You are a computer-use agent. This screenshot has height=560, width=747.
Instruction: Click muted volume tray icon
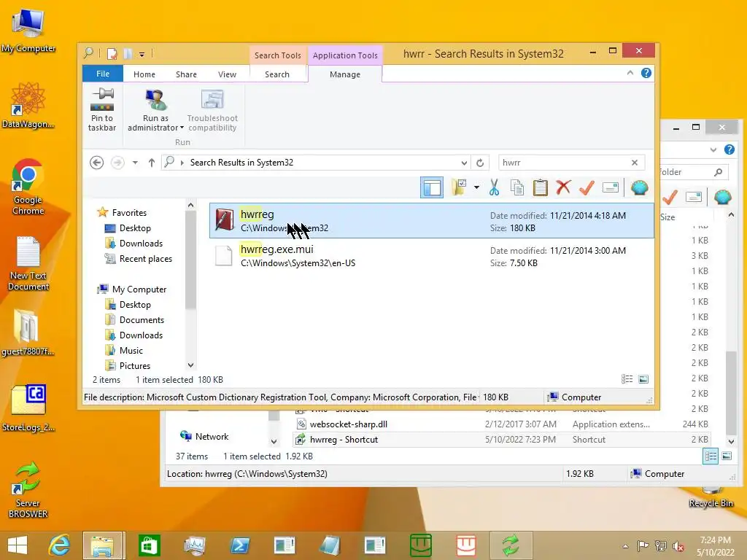coord(678,546)
